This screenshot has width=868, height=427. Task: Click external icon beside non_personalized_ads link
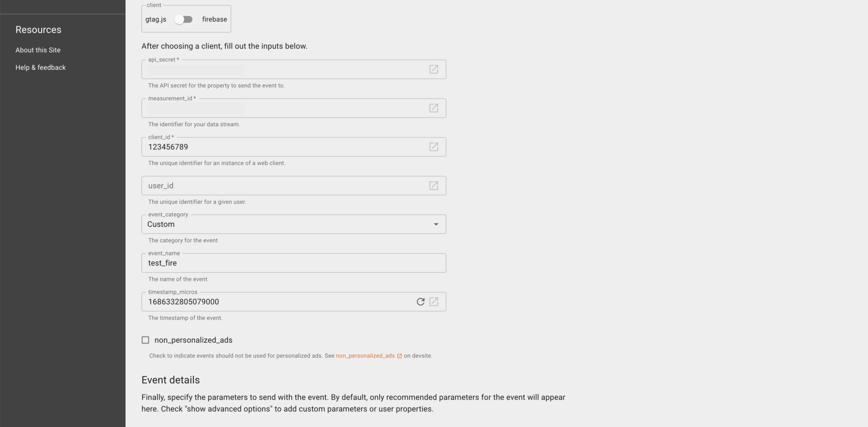pos(399,356)
